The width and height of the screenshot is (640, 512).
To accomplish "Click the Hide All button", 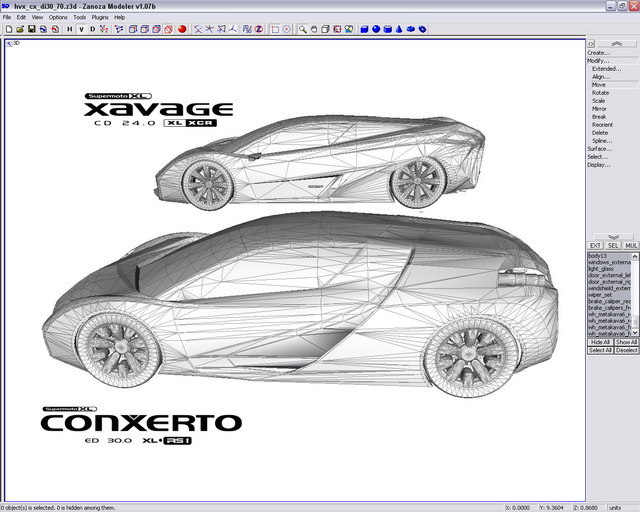I will (x=600, y=342).
